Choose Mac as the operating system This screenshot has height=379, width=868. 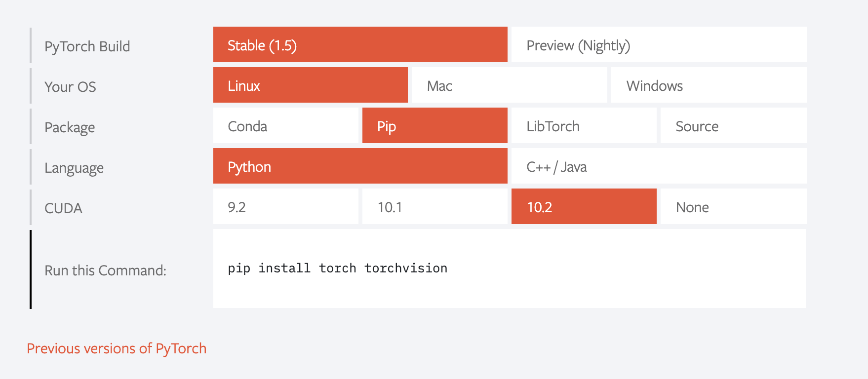point(509,85)
